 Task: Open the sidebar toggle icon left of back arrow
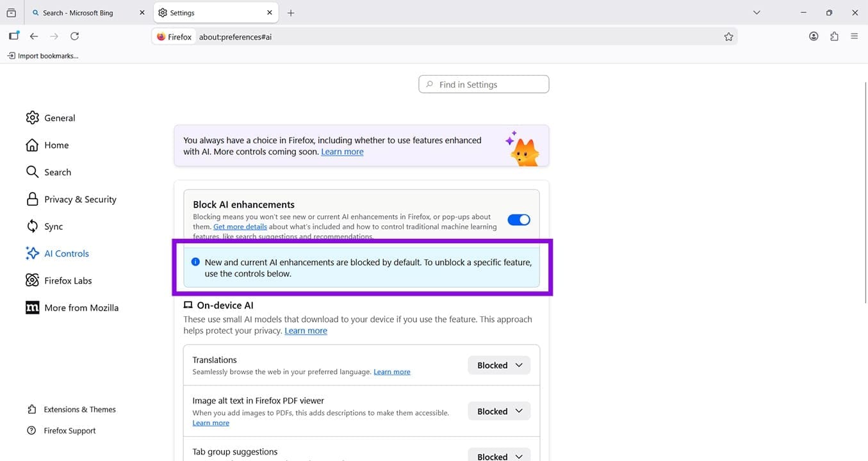coord(13,36)
